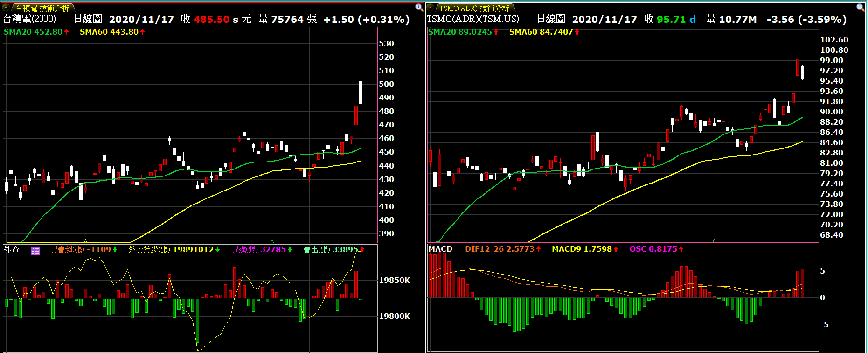Click the MACD indicator title

point(440,249)
